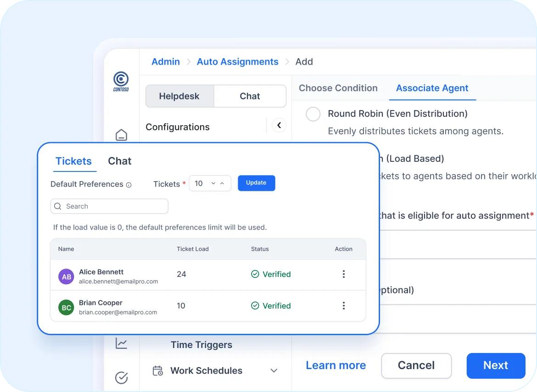Click the Name column header
Image resolution: width=537 pixels, height=392 pixels.
pyautogui.click(x=66, y=249)
